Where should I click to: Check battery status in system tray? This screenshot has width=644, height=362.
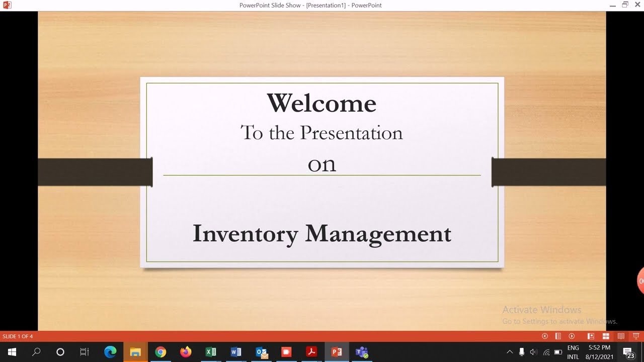[x=558, y=352]
